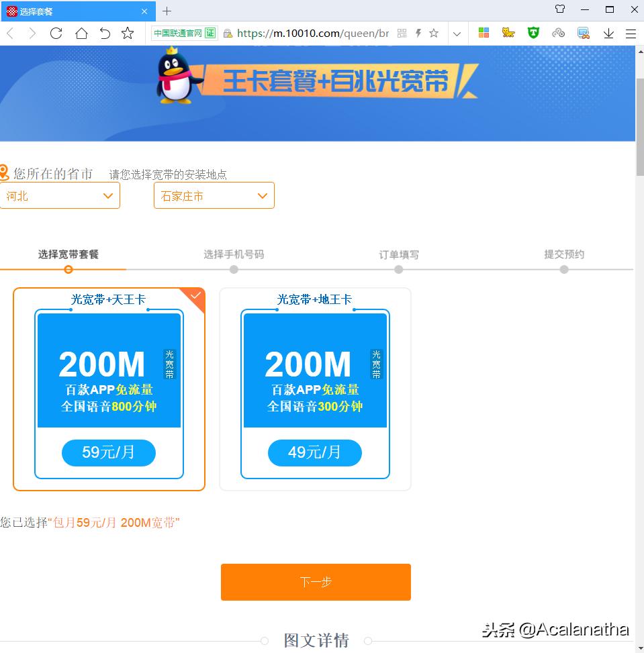Click the 全国语音300分钟 line
The height and width of the screenshot is (653, 644).
point(315,407)
